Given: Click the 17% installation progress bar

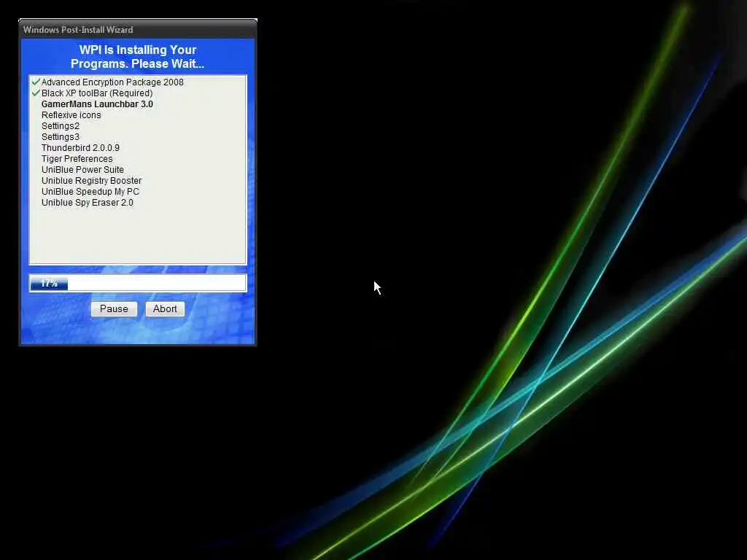Looking at the screenshot, I should pyautogui.click(x=138, y=284).
